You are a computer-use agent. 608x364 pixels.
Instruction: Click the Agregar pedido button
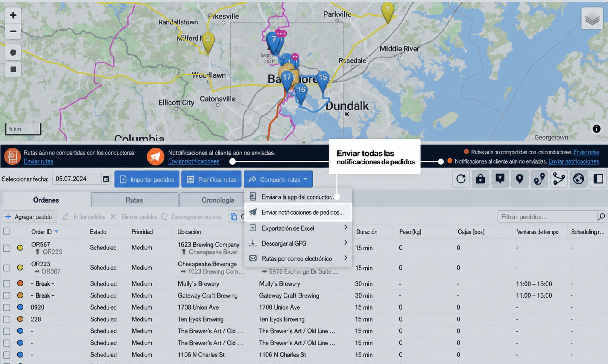tap(29, 217)
